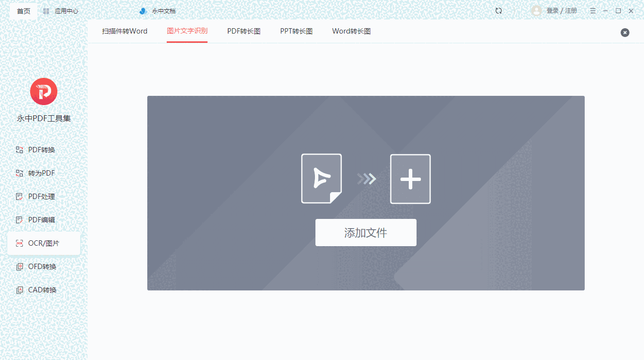Image resolution: width=644 pixels, height=360 pixels.
Task: Dismiss the tab row with the circular close button
Action: [x=625, y=32]
